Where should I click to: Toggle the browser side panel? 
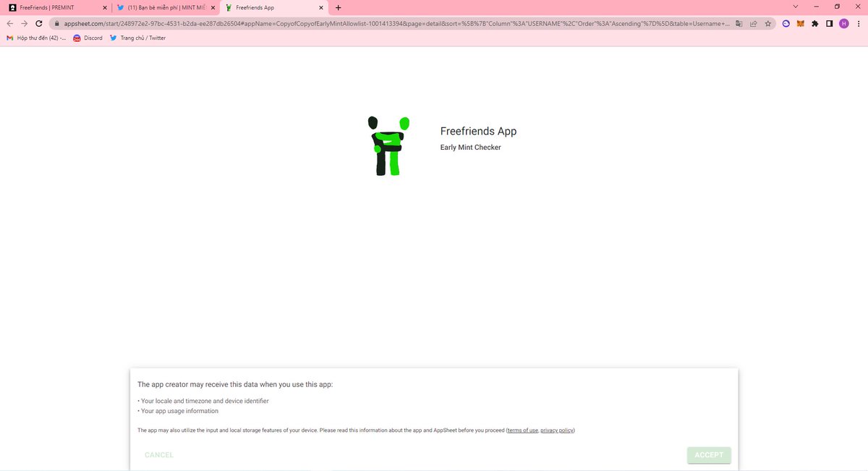[830, 23]
